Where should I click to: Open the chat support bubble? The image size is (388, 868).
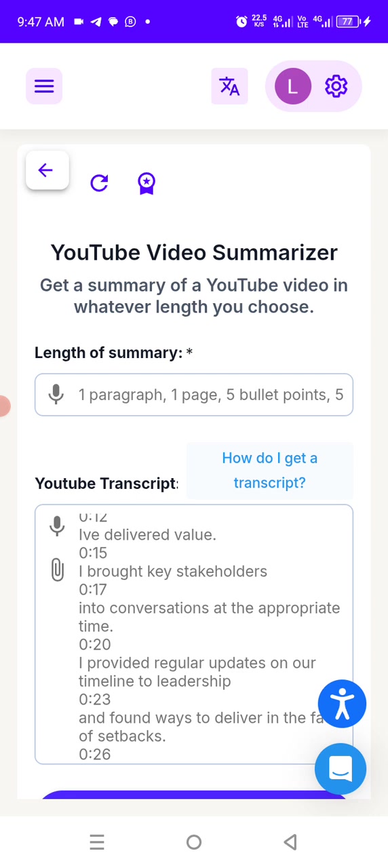(341, 769)
